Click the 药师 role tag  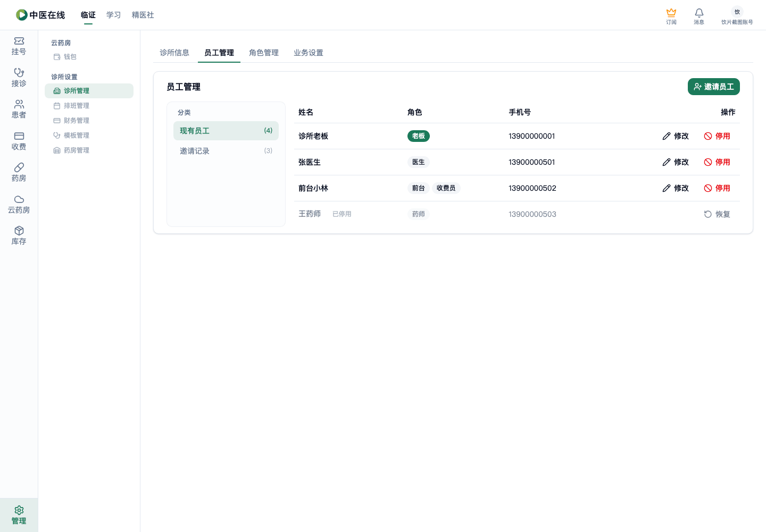419,214
